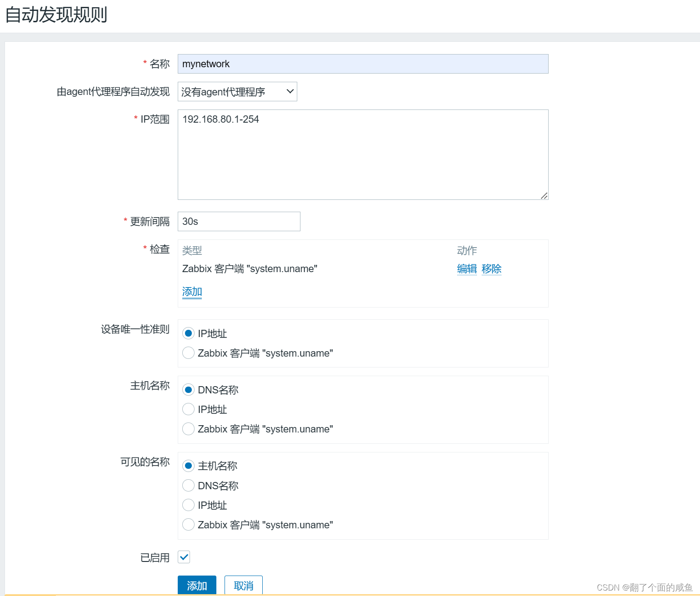The width and height of the screenshot is (700, 596).
Task: Click the 自动发现规则 page title
Action: pyautogui.click(x=56, y=15)
